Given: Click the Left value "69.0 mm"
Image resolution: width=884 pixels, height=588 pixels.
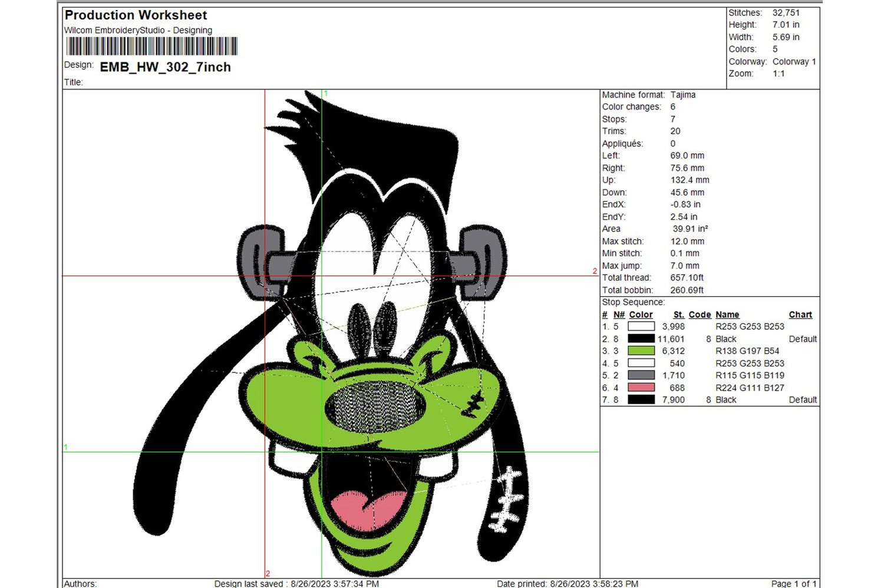Looking at the screenshot, I should point(688,156).
